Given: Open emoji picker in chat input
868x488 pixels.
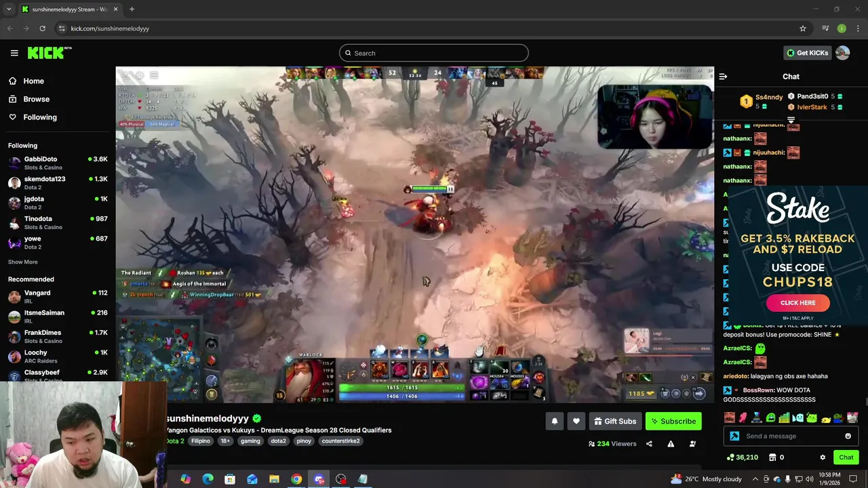Looking at the screenshot, I should pos(848,436).
